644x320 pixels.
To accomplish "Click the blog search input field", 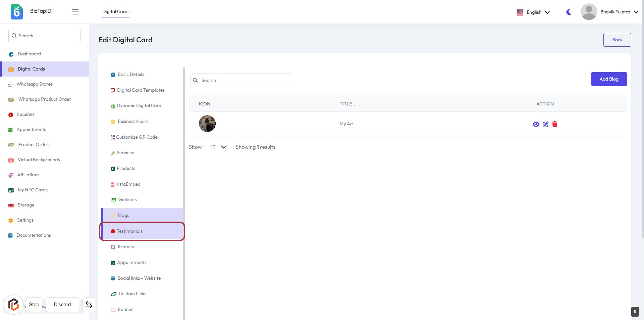I will (x=241, y=80).
